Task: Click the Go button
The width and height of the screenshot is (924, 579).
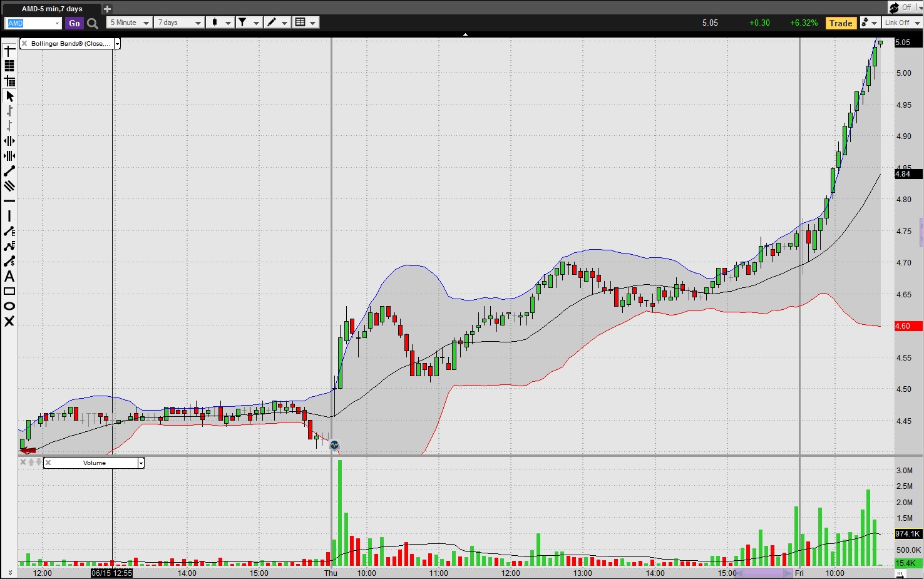Action: 74,23
